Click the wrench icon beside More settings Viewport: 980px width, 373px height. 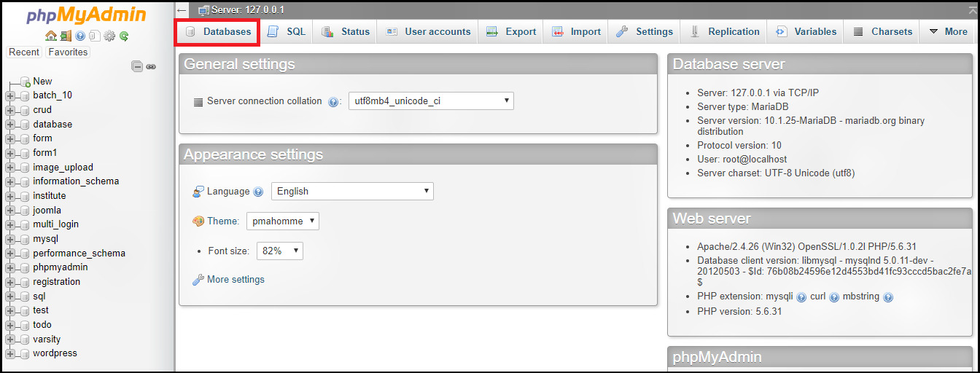(198, 280)
